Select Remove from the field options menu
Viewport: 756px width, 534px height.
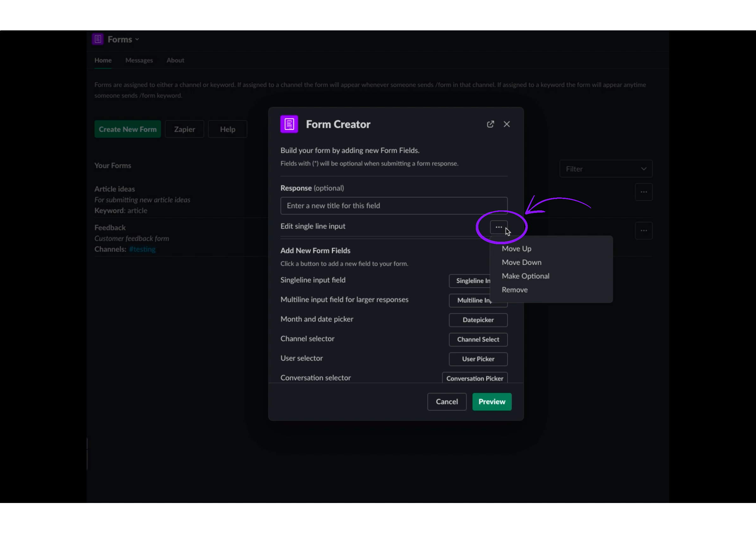coord(514,289)
